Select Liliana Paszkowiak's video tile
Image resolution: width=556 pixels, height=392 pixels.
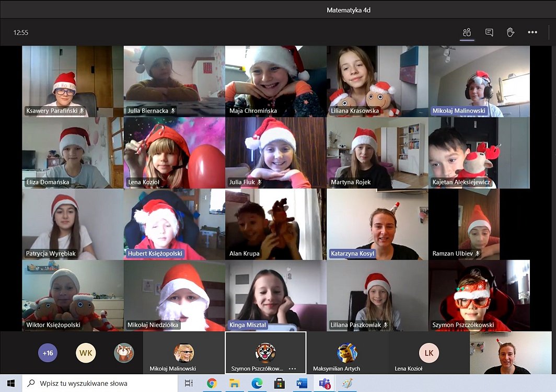377,295
